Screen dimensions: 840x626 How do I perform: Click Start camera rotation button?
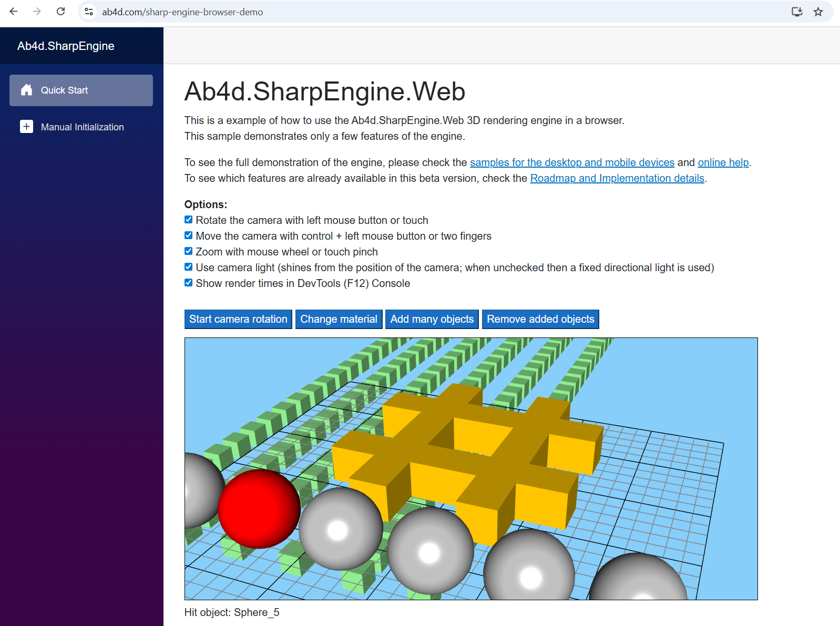click(238, 319)
